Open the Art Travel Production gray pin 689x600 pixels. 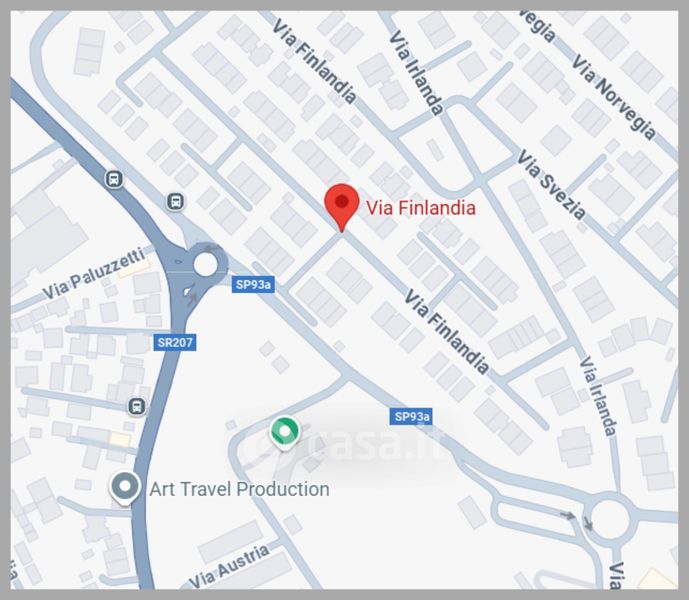coord(125,488)
